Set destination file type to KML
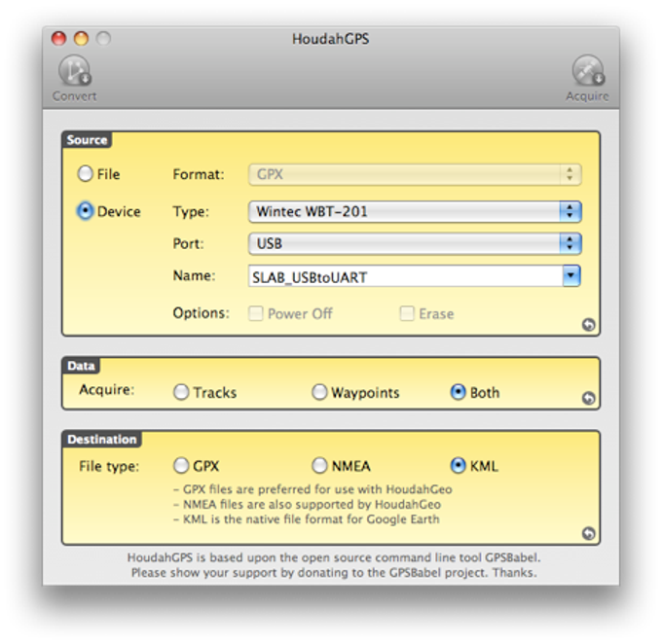This screenshot has width=662, height=644. pos(459,466)
